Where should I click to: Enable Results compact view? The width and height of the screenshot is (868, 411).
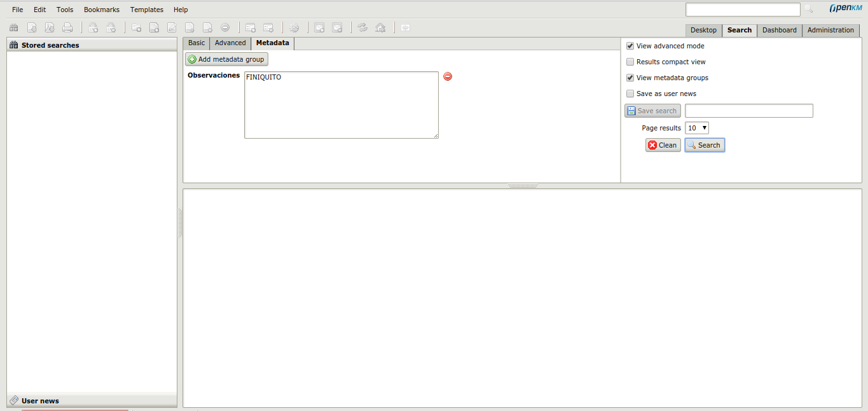[630, 62]
